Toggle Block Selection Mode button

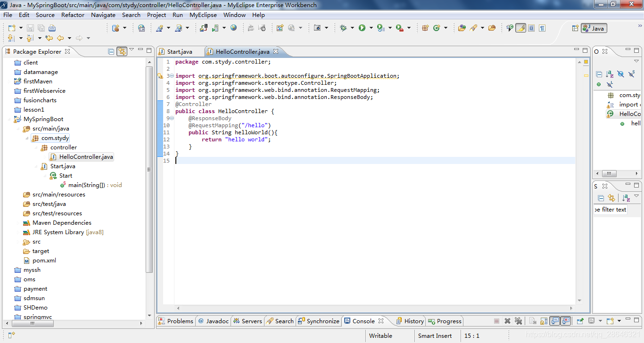point(532,28)
